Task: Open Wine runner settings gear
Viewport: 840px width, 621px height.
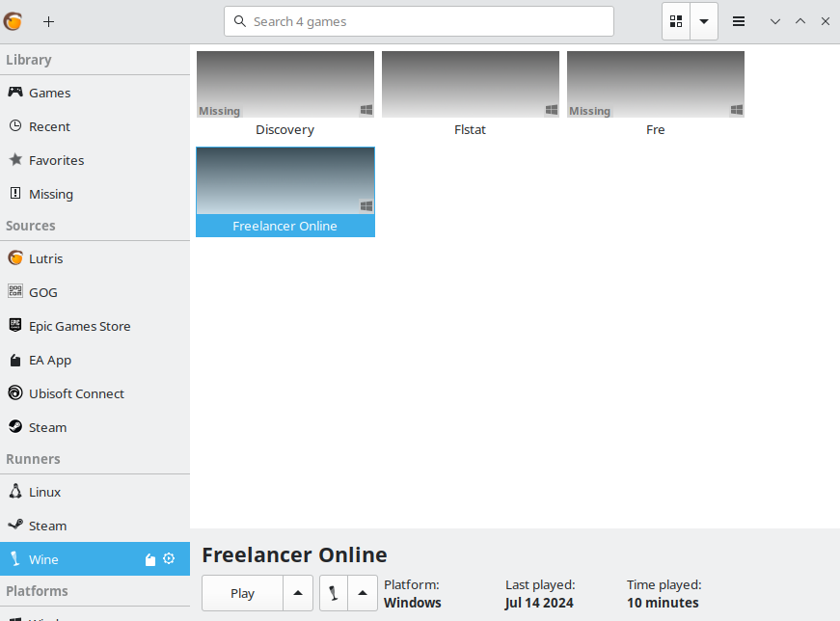Action: click(169, 559)
